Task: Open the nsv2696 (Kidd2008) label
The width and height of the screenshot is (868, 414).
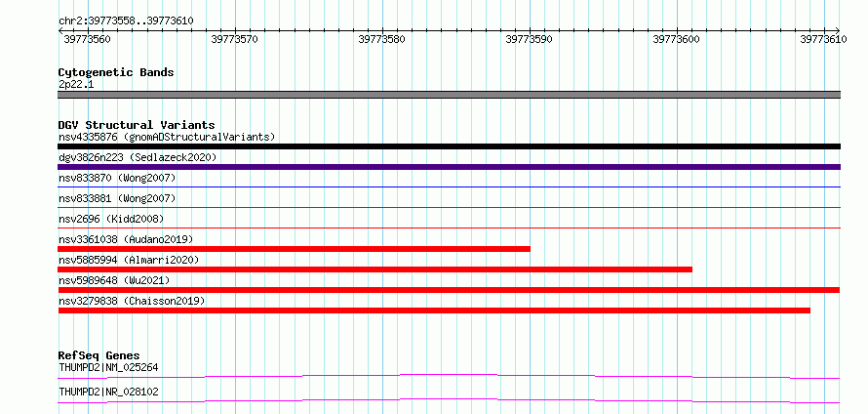Action: tap(111, 219)
